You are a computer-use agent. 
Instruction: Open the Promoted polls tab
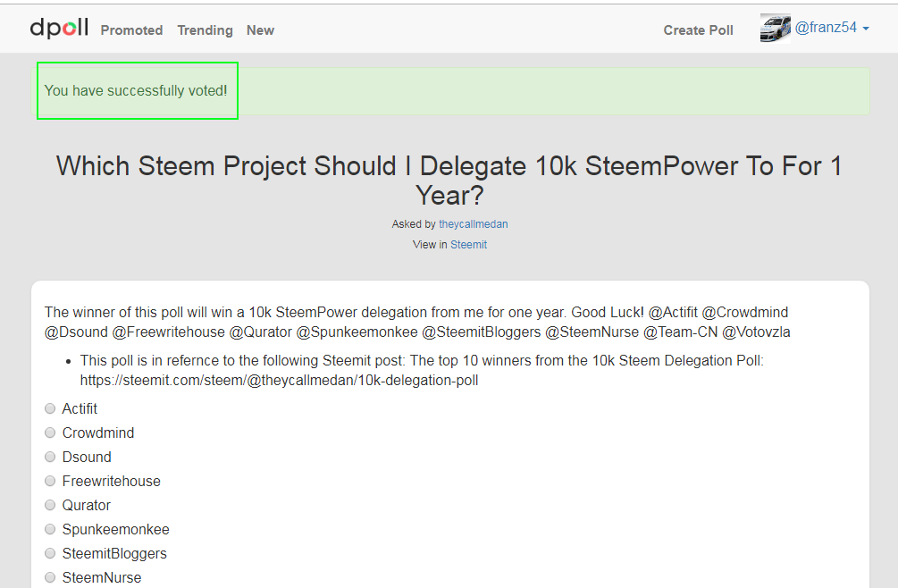click(x=131, y=30)
